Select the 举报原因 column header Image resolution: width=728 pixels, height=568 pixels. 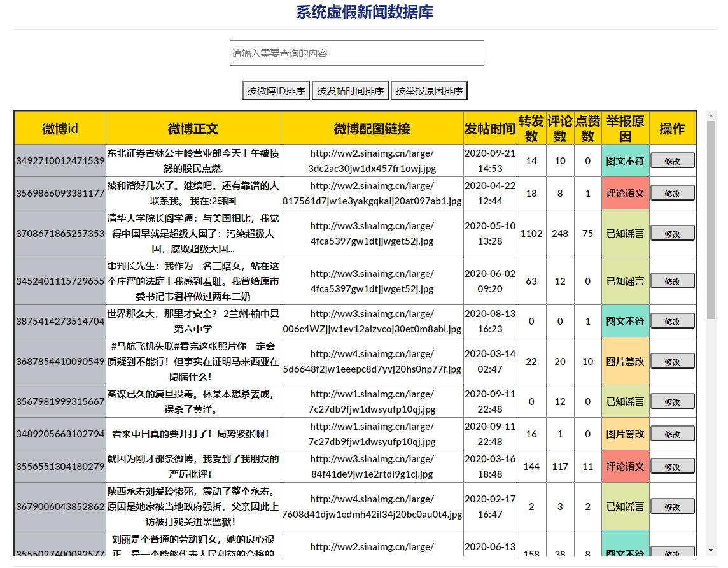626,129
